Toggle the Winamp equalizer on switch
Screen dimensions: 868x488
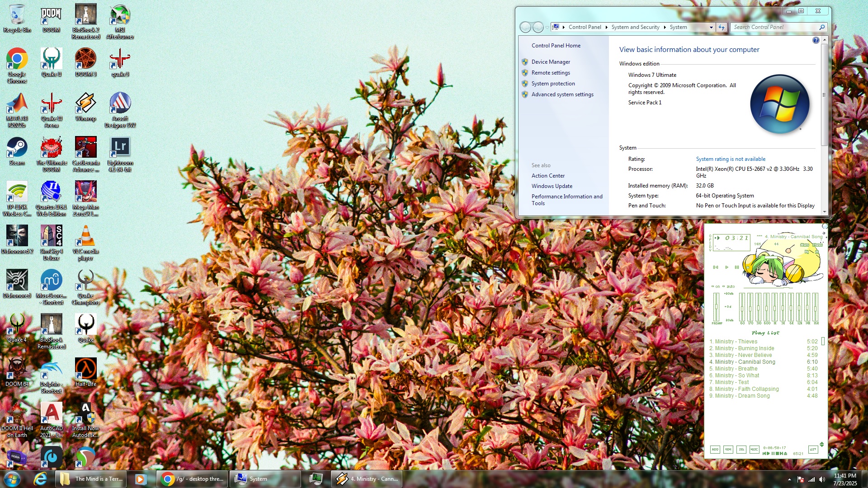pos(716,286)
